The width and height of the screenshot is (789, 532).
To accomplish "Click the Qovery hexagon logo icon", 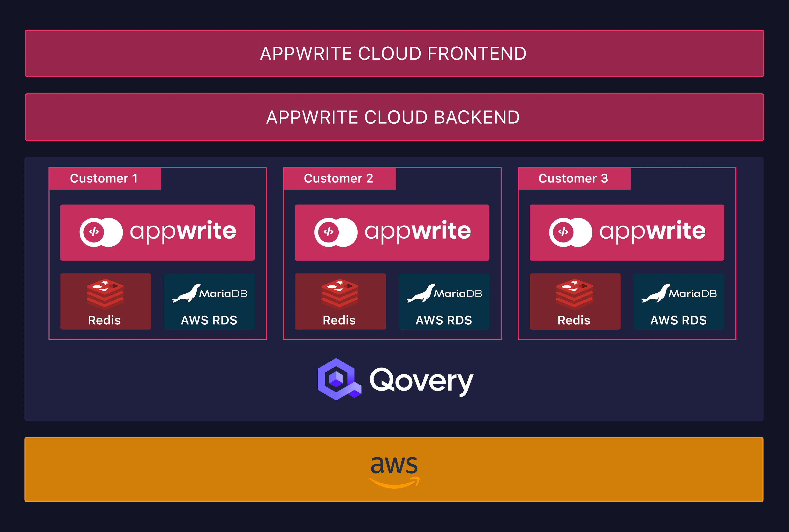I will point(339,379).
